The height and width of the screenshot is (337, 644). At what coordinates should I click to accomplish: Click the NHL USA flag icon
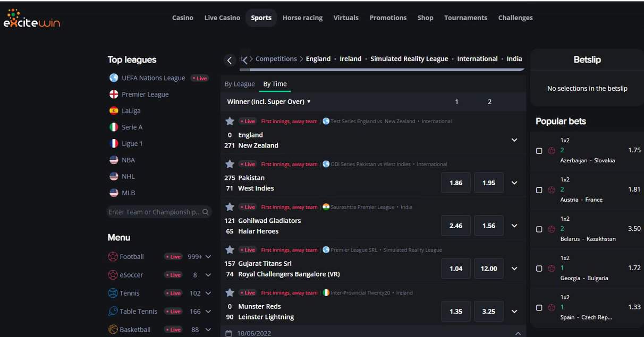pos(114,177)
